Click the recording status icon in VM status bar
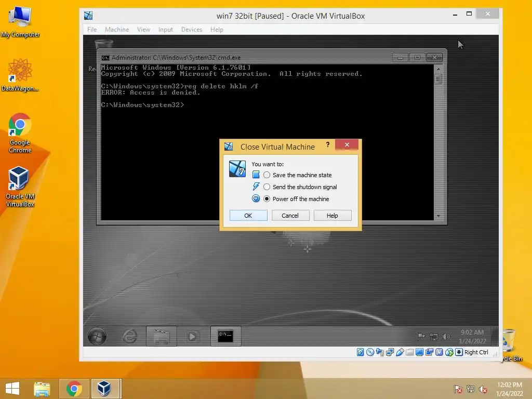Viewport: 532px width, 399px height. (429, 352)
